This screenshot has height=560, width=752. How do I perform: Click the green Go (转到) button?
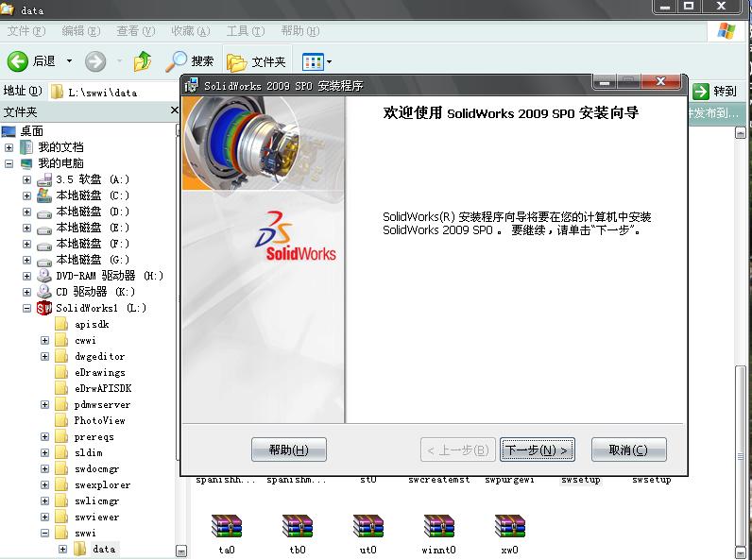pos(715,91)
